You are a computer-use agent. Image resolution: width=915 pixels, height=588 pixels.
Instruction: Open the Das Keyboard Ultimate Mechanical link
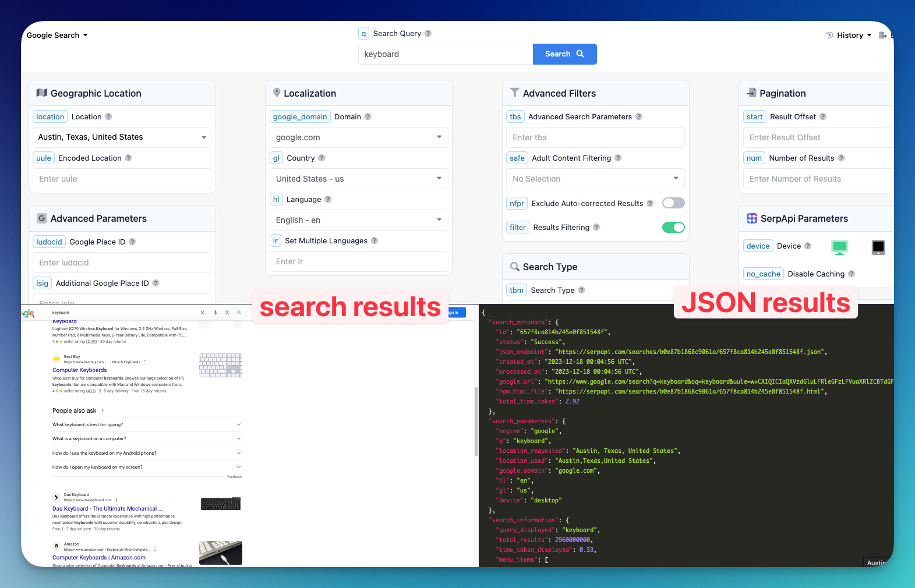pos(108,509)
